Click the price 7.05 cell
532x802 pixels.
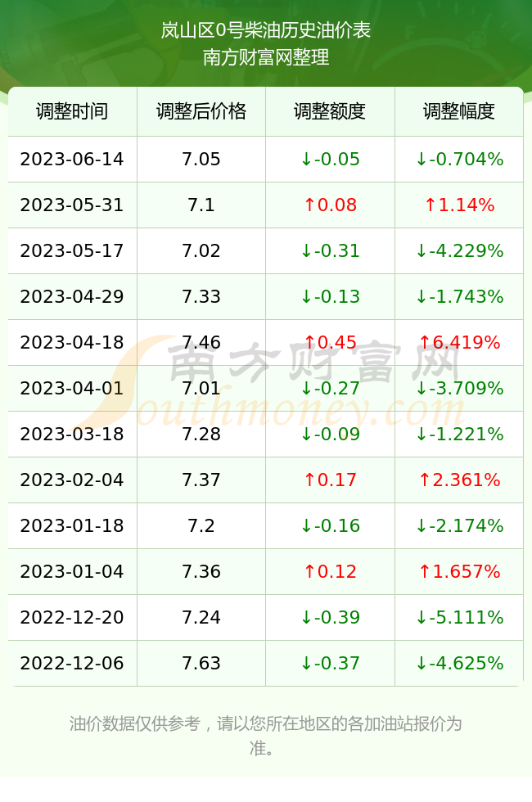click(201, 159)
